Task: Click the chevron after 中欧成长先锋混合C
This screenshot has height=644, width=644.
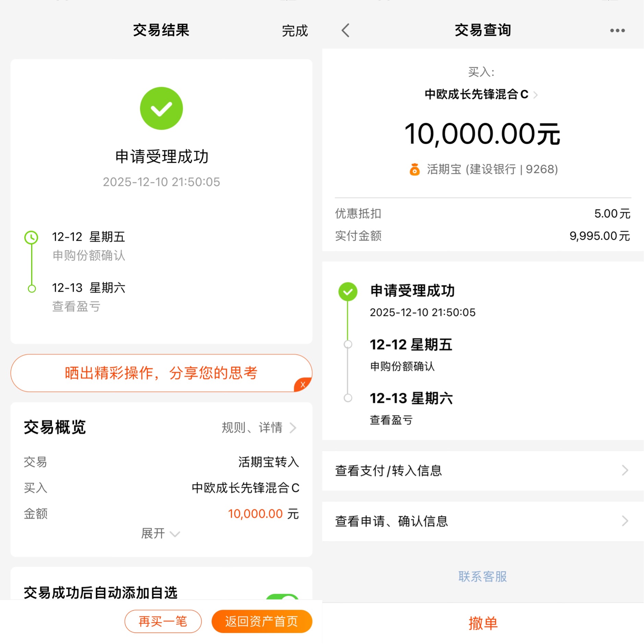Action: [535, 95]
